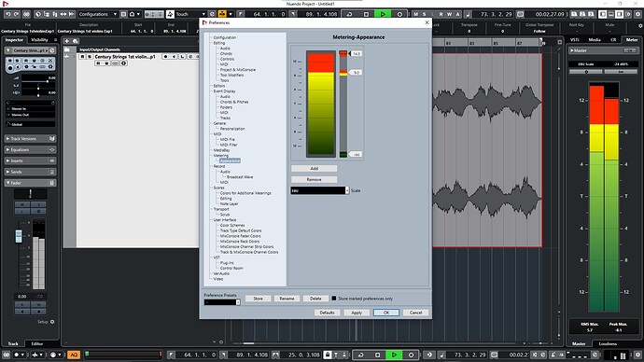
Task: Select Appearance under Metering
Action: click(230, 160)
